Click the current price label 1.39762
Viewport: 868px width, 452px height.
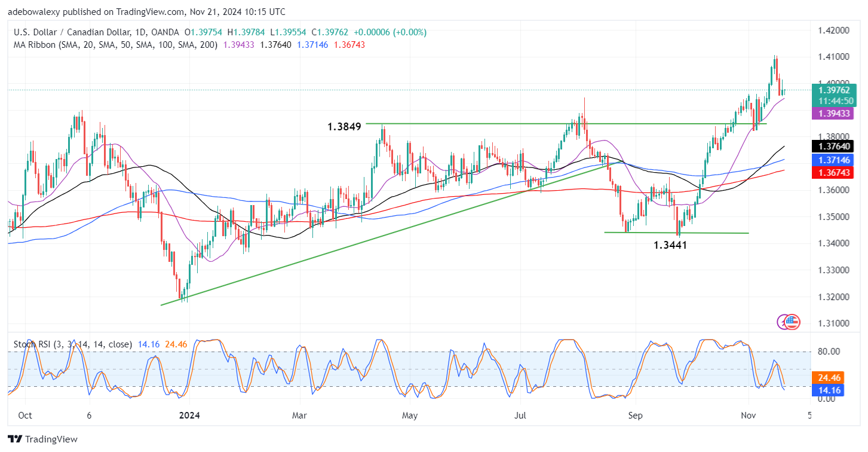(x=834, y=90)
